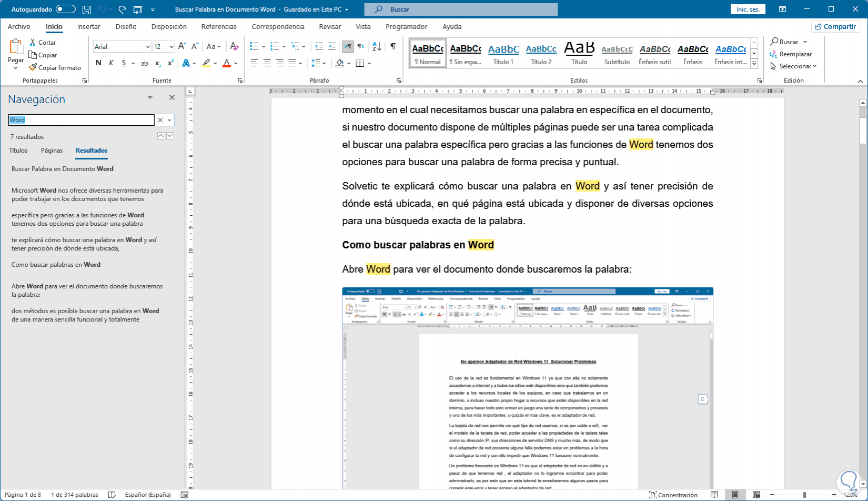The image size is (868, 501).
Task: Click the strikethrough (ab) icon
Action: tap(144, 63)
